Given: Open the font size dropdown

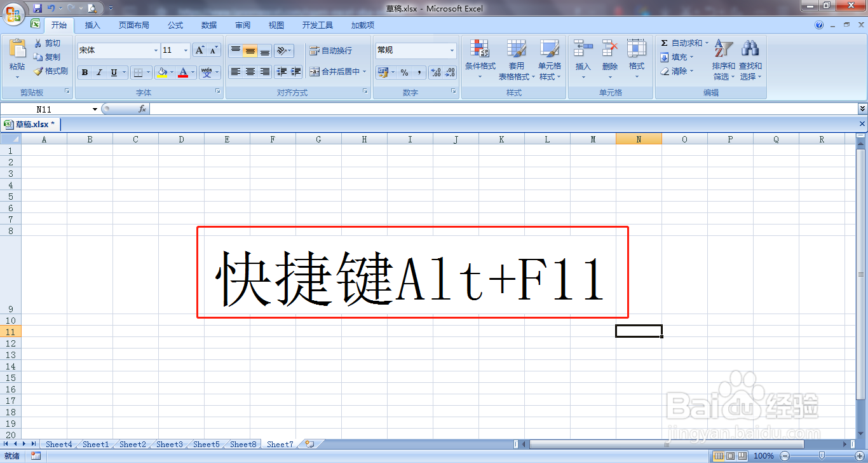Looking at the screenshot, I should pyautogui.click(x=184, y=50).
